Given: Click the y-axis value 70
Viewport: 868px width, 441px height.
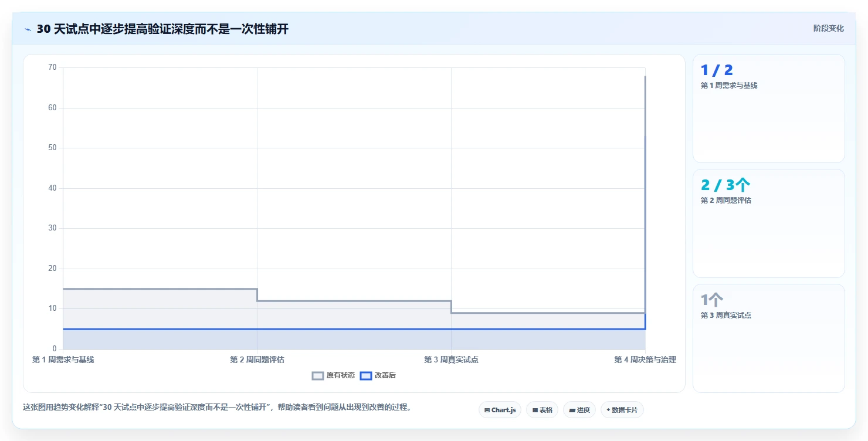Looking at the screenshot, I should click(x=52, y=67).
